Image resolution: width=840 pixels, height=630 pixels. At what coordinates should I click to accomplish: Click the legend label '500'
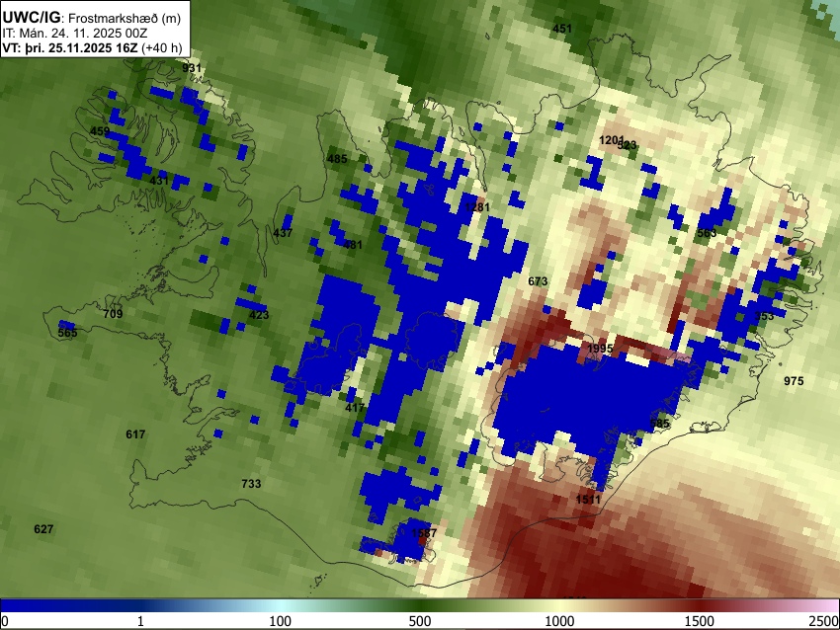coord(420,621)
